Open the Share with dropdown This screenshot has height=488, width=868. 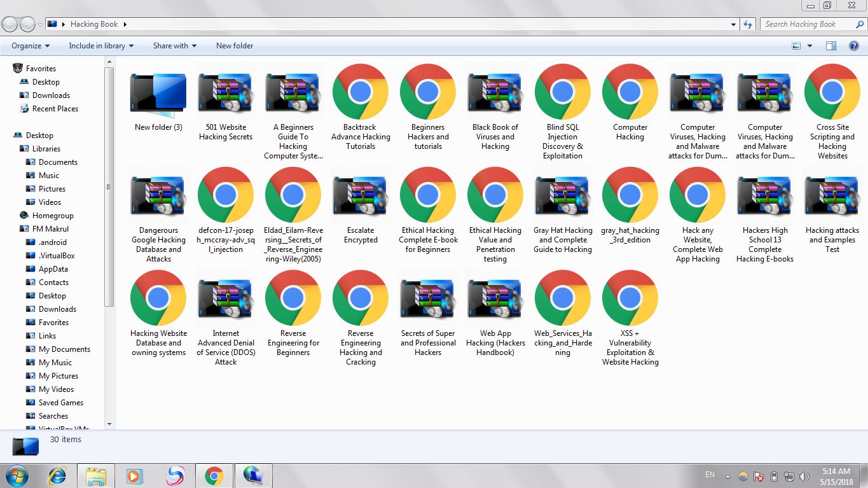click(175, 46)
